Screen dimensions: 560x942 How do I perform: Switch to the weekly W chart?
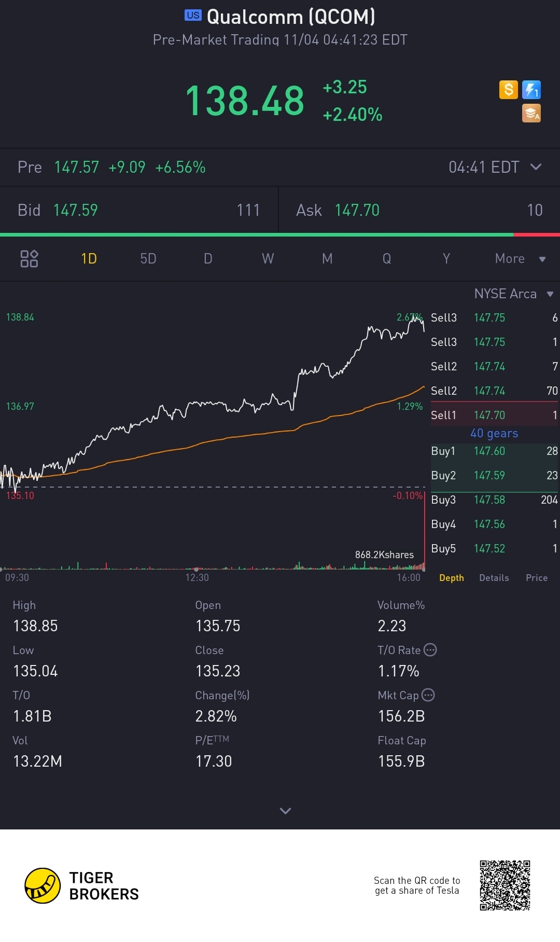(268, 258)
